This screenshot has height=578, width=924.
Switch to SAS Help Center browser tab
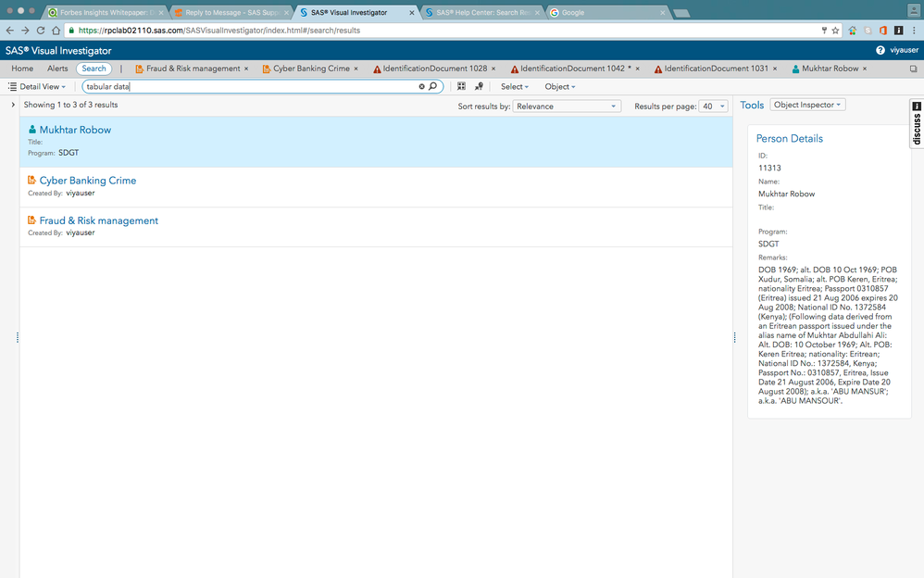pos(482,12)
